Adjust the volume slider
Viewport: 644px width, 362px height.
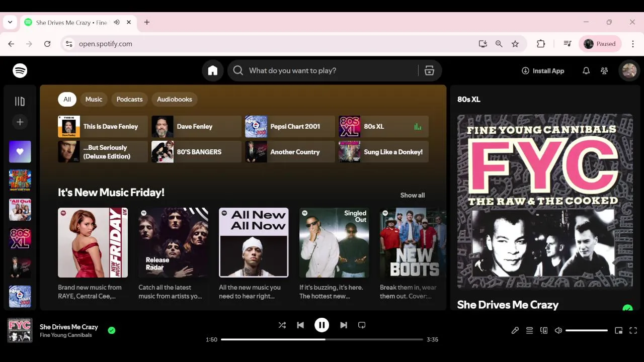point(587,330)
